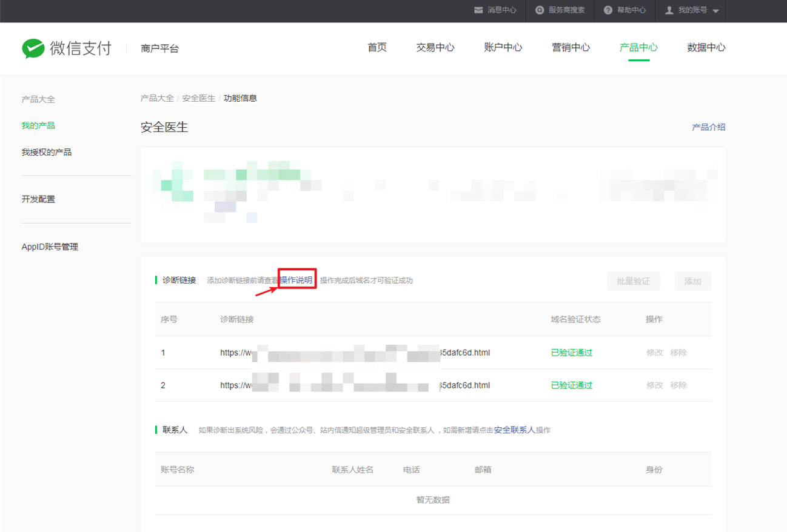Open 帮助中心 in the top bar
This screenshot has width=787, height=532.
pyautogui.click(x=631, y=10)
